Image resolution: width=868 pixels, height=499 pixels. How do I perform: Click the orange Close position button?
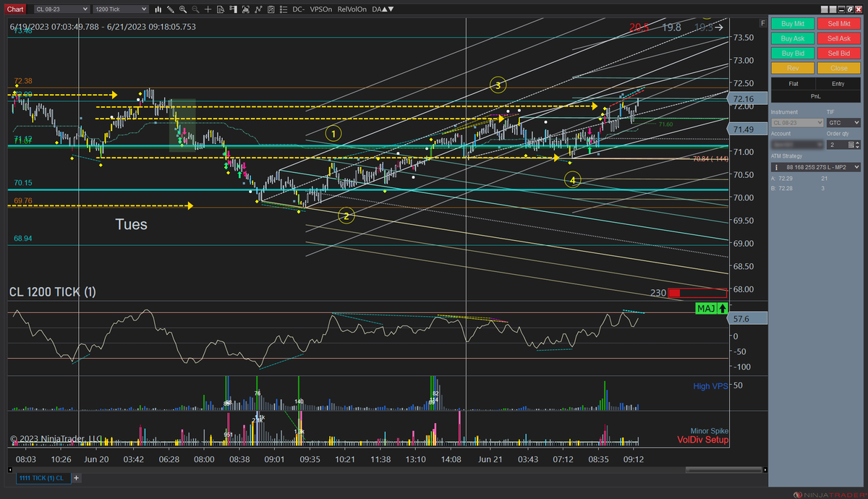pos(839,68)
